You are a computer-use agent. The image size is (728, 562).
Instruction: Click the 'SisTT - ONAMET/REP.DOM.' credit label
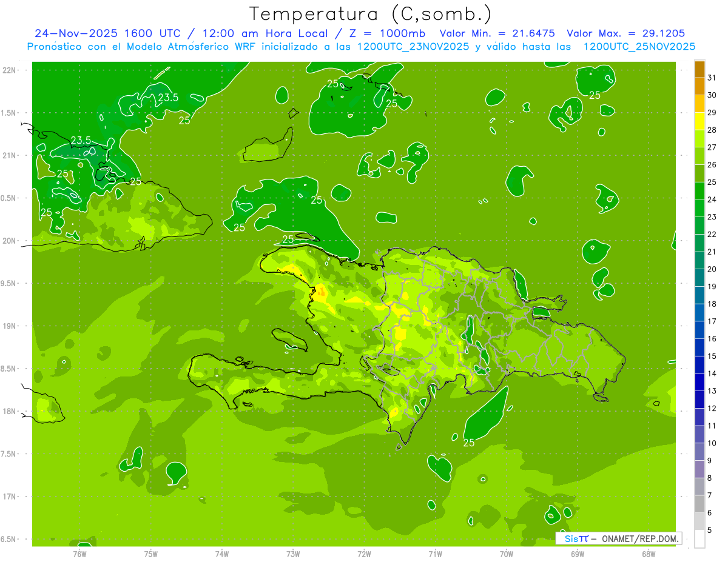tap(618, 538)
